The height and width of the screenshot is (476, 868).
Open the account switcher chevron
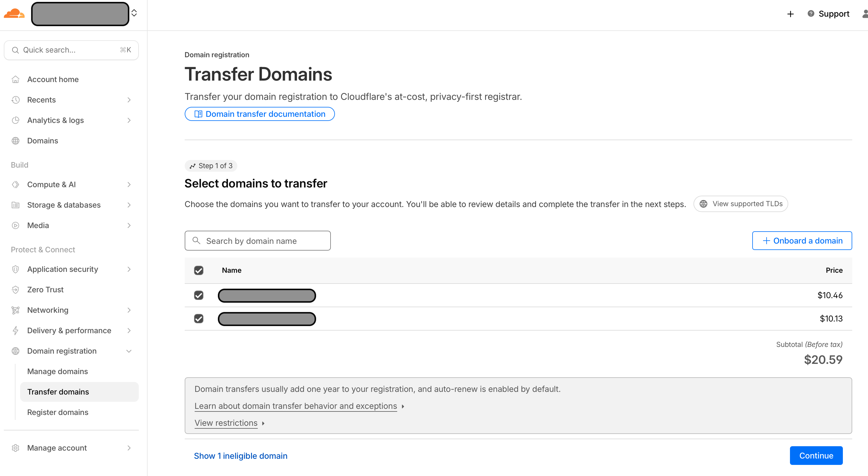coord(134,13)
